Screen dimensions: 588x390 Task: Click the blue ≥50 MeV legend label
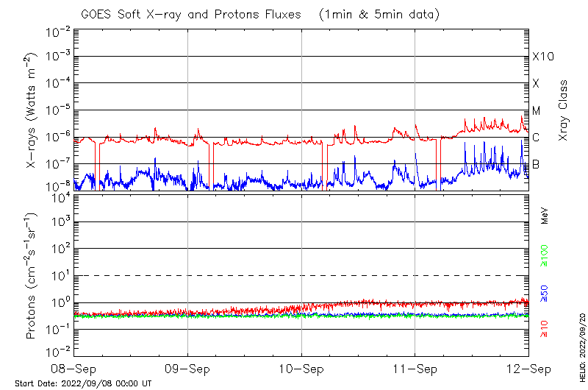click(x=545, y=294)
